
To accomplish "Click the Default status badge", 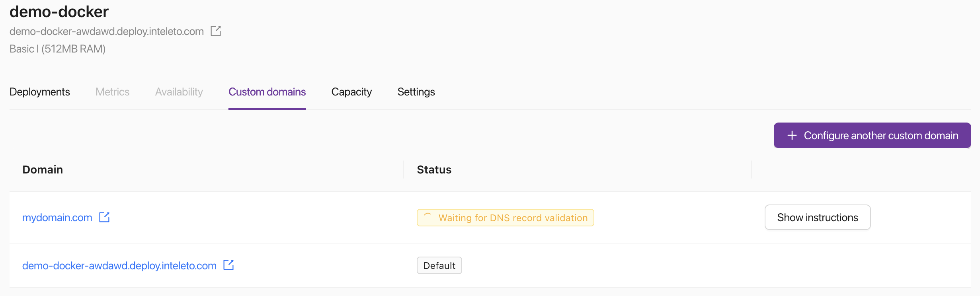I will (439, 265).
